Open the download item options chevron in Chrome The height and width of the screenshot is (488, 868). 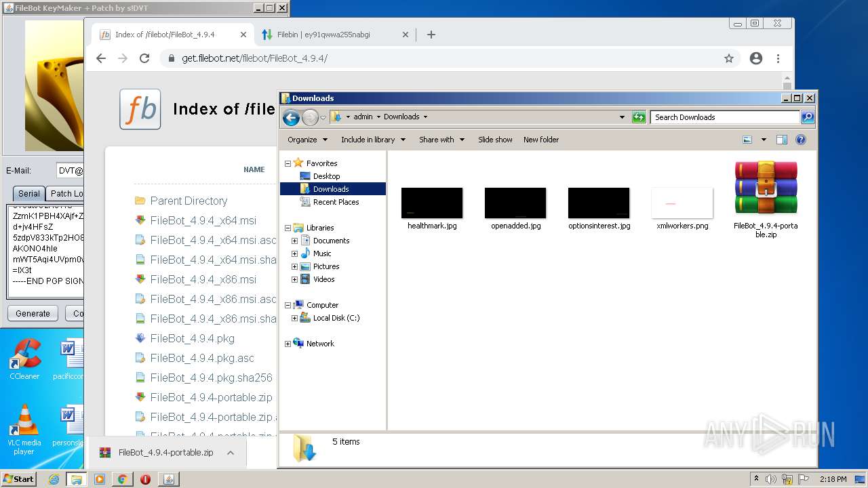pyautogui.click(x=231, y=453)
